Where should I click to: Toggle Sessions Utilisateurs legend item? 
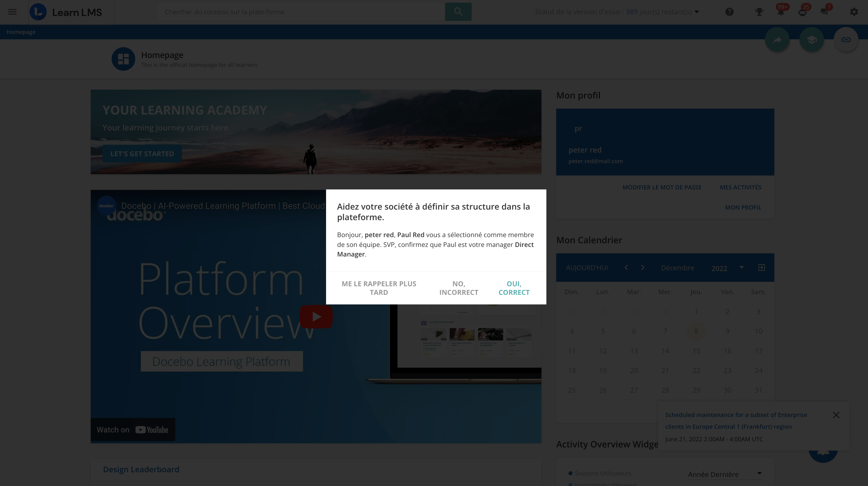point(600,473)
